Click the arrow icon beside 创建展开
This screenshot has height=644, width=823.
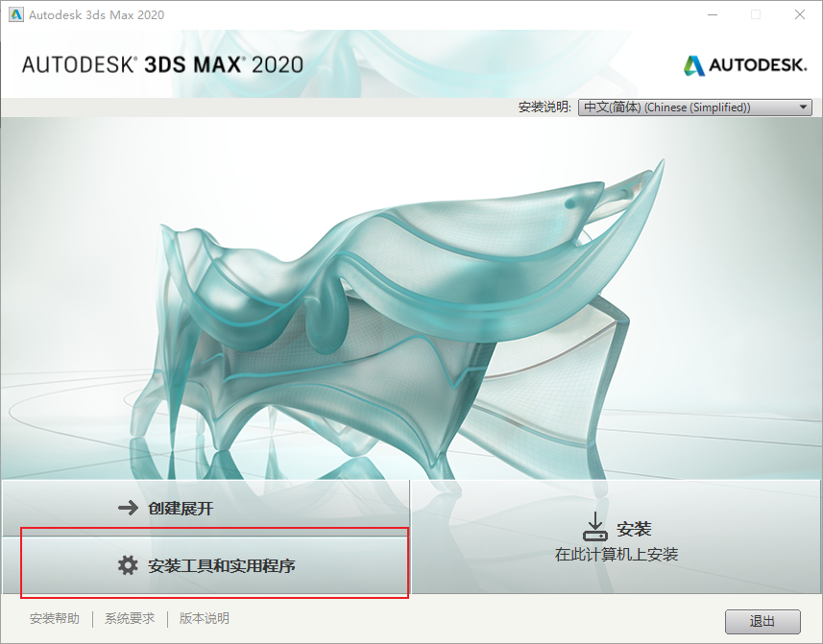[128, 508]
